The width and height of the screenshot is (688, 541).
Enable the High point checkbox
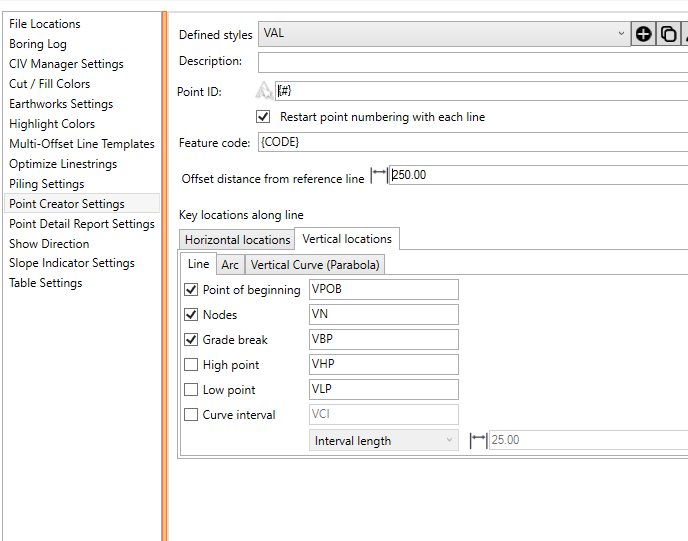[x=192, y=365]
